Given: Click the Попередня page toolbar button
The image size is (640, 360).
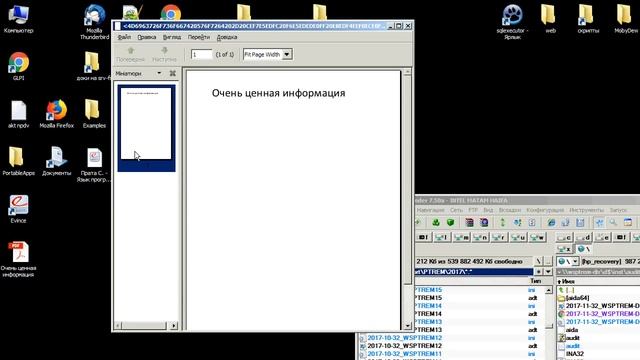Looking at the screenshot, I should (131, 54).
